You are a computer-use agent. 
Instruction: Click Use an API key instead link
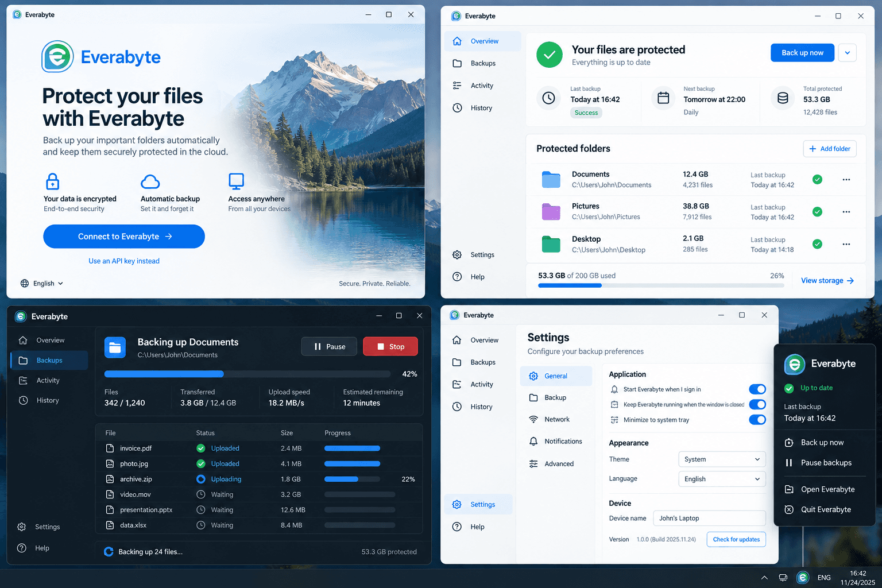coord(124,261)
